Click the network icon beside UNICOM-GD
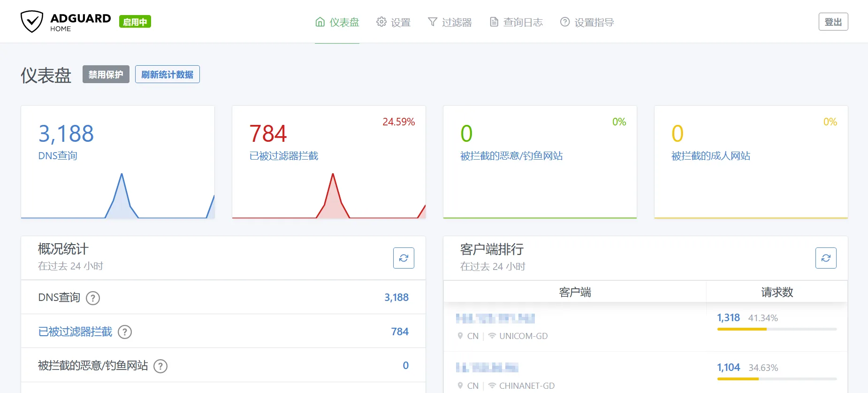 [x=492, y=336]
